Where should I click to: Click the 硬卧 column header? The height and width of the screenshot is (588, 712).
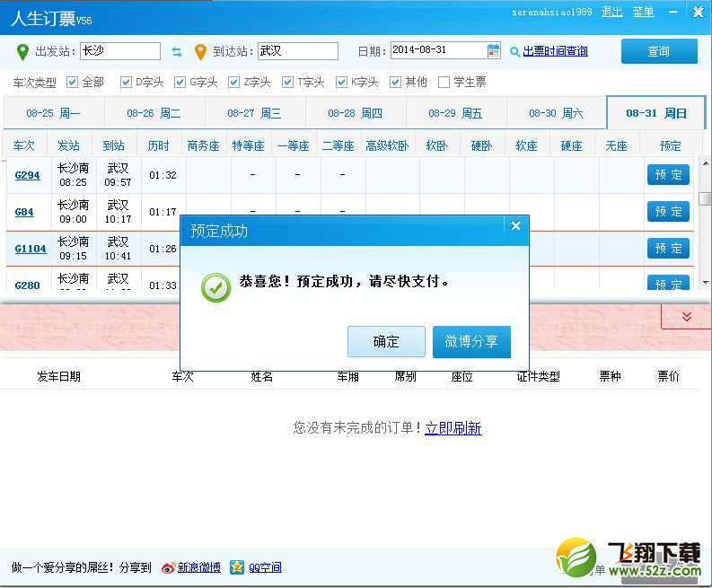[482, 145]
